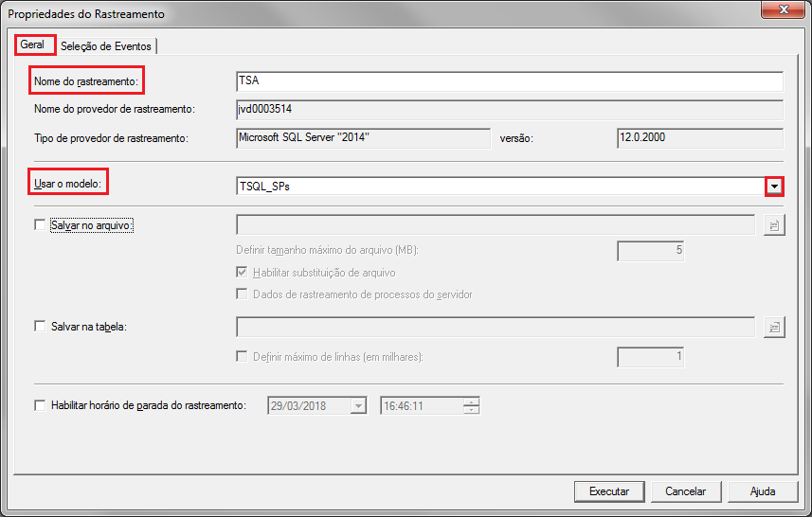Click the stop time 16:46:11 spinner arrows
The image size is (812, 517).
[x=471, y=405]
